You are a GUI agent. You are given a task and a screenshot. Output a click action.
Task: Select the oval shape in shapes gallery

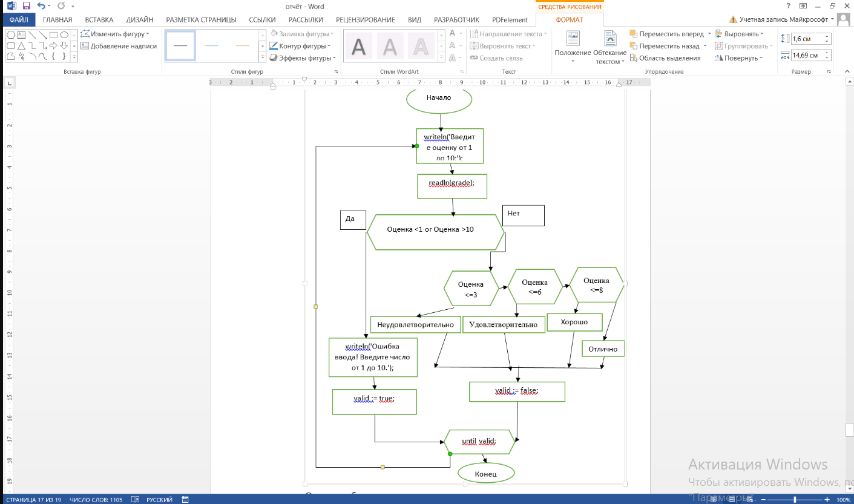(64, 34)
